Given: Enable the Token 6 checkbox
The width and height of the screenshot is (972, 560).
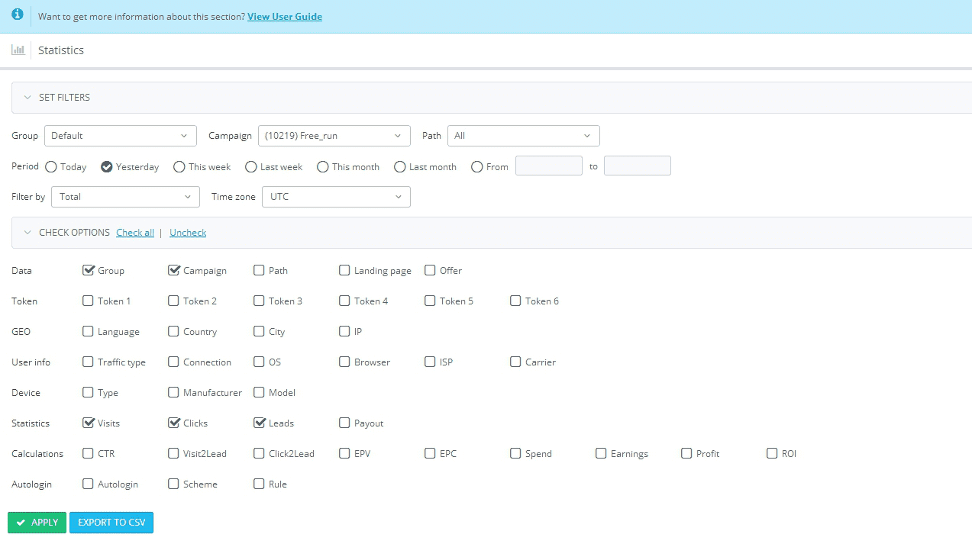Looking at the screenshot, I should 515,301.
